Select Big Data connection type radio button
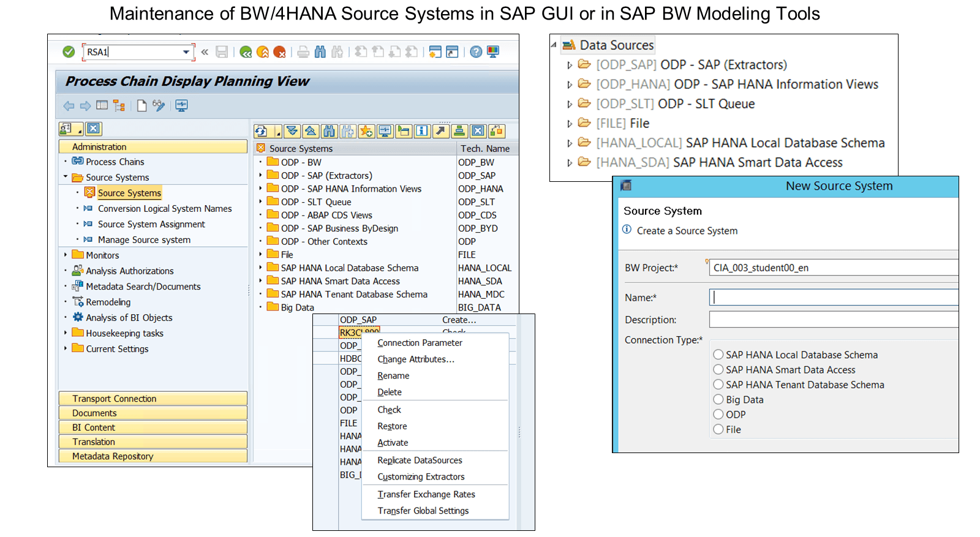The image size is (980, 537). (718, 399)
